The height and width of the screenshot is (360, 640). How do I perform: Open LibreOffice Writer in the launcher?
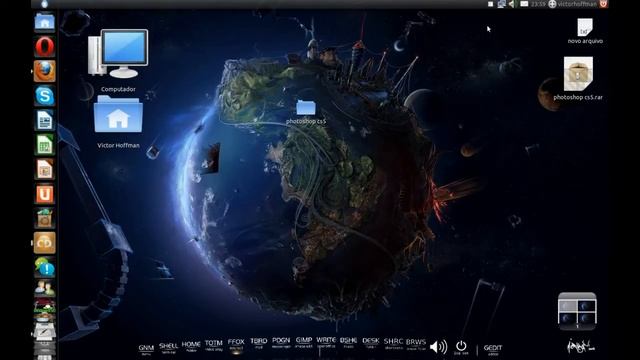44,120
